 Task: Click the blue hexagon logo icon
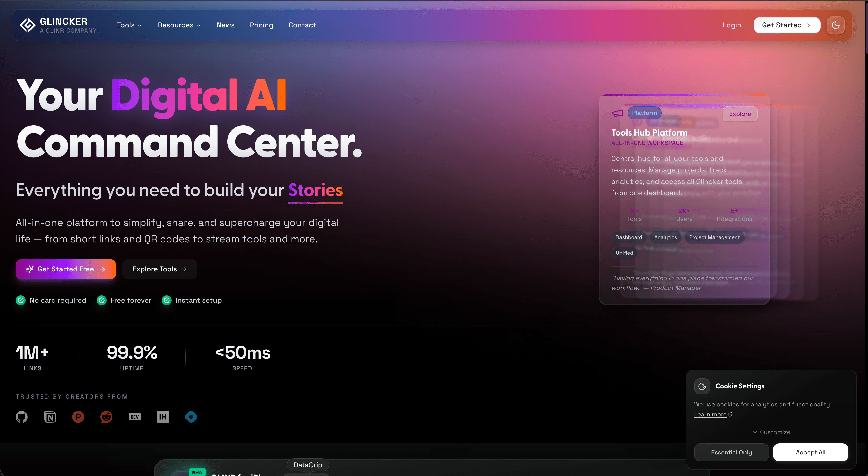click(x=191, y=417)
